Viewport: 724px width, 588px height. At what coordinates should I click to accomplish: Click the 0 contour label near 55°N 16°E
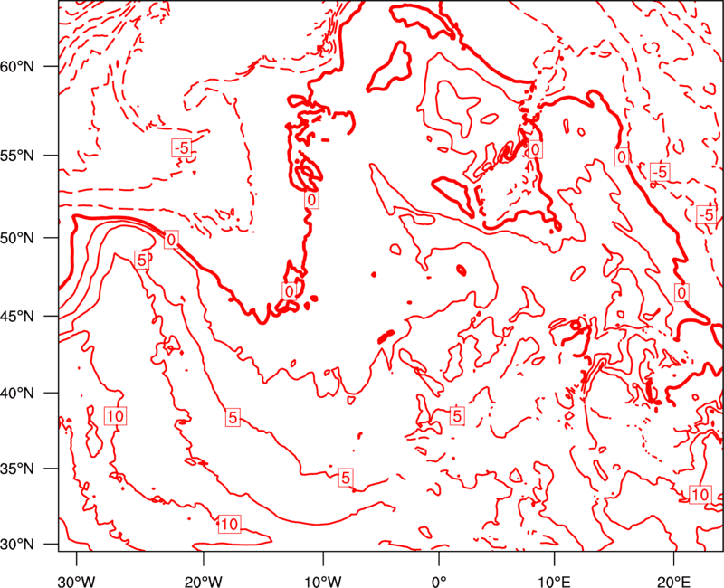(x=622, y=156)
